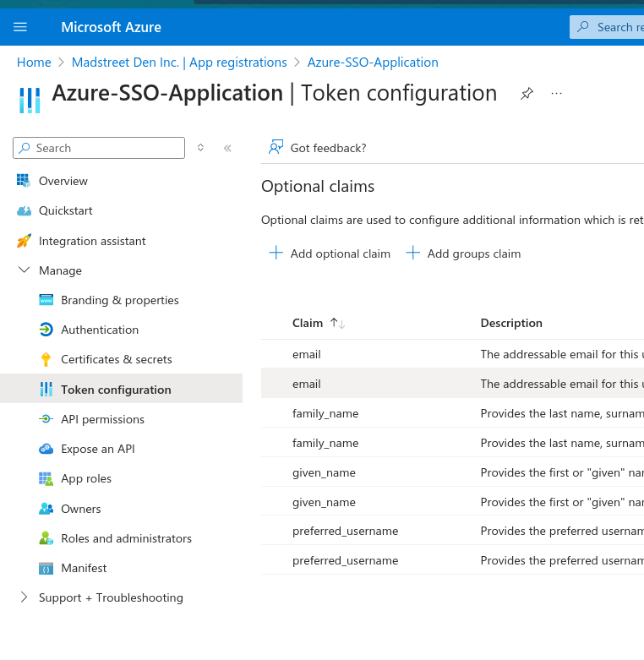Launch the Integration assistant
The image size is (644, 660).
point(91,241)
